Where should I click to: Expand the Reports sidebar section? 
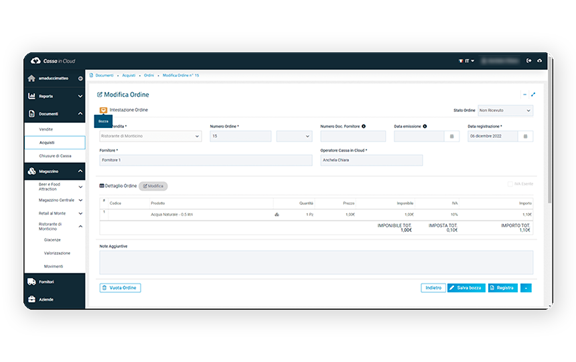(x=80, y=96)
